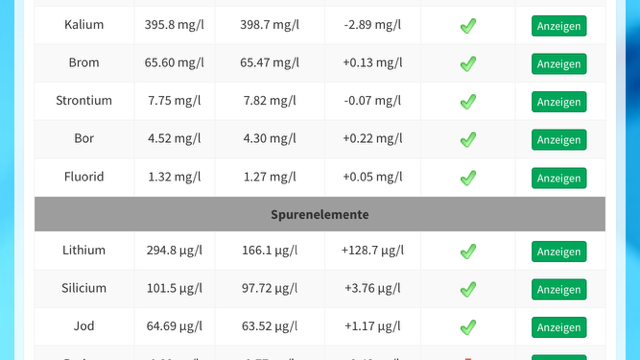Screen dimensions: 640x360
Task: Click the Anzeigen button for Kalium
Action: click(559, 26)
